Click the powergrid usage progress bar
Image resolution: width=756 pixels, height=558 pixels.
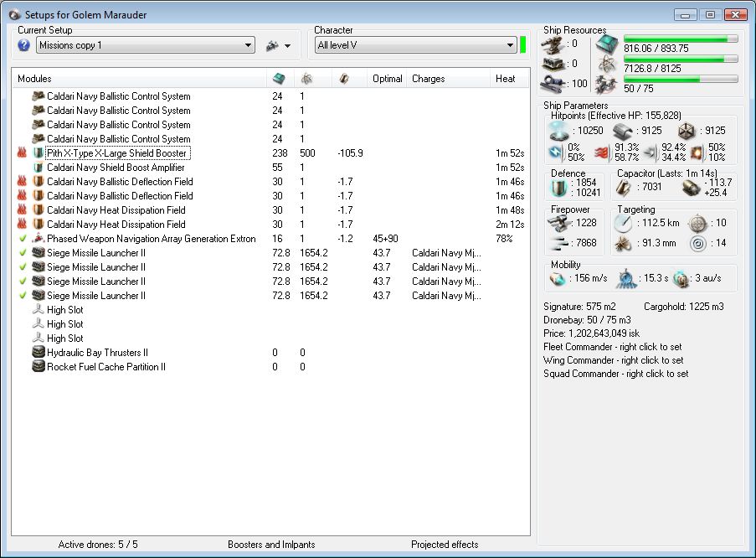point(681,59)
